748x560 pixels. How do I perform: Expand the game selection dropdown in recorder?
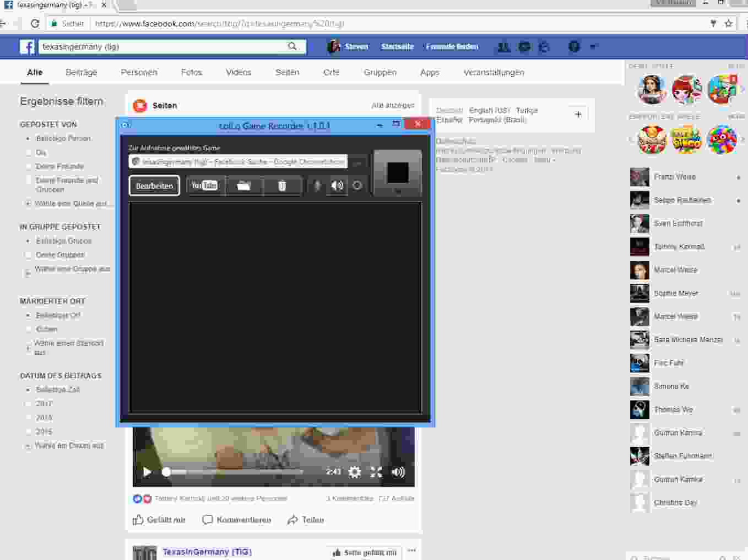[357, 161]
